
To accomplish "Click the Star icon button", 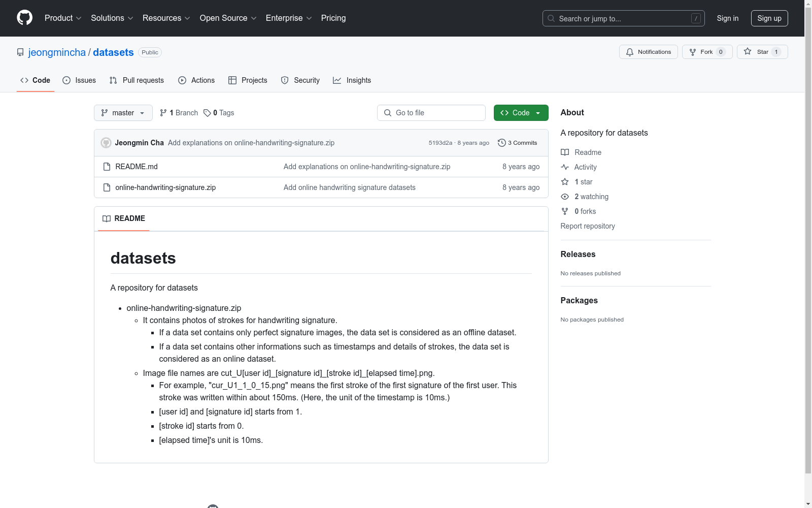I will click(x=748, y=51).
